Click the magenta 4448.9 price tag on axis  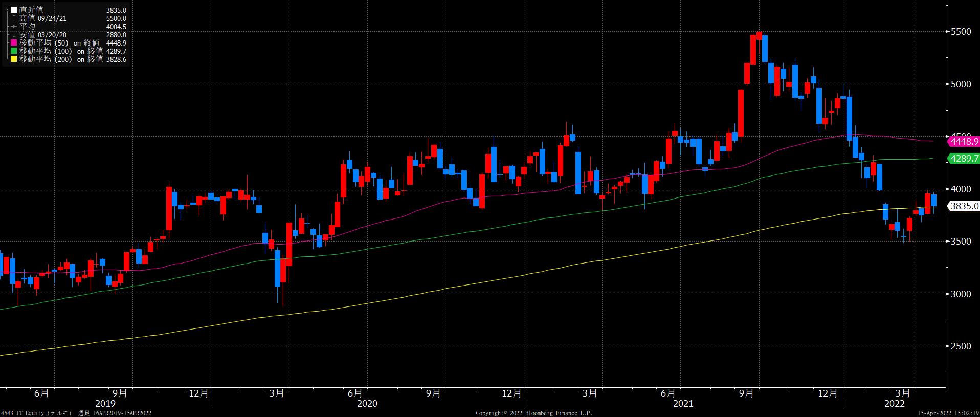[x=964, y=141]
